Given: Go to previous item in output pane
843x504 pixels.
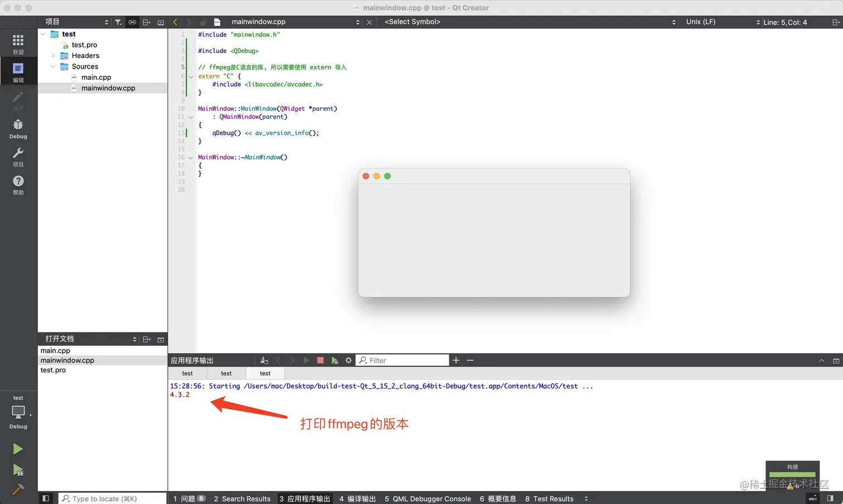Looking at the screenshot, I should tap(278, 361).
